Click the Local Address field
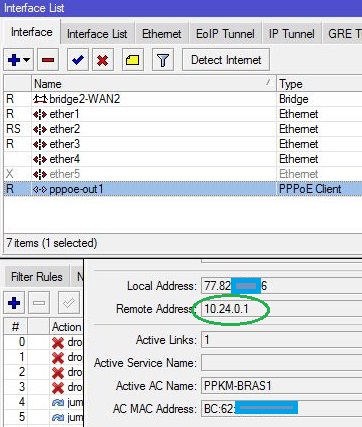Image resolution: width=362 pixels, height=427 pixels. point(282,286)
